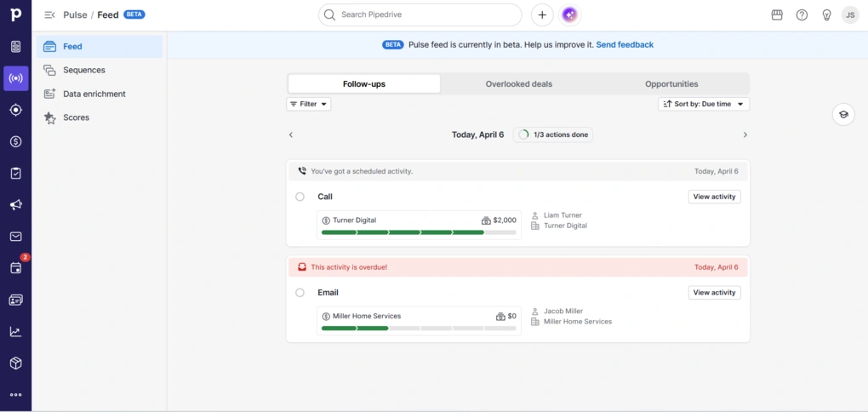The image size is (868, 412).
Task: Open the Help question mark icon
Action: (802, 15)
